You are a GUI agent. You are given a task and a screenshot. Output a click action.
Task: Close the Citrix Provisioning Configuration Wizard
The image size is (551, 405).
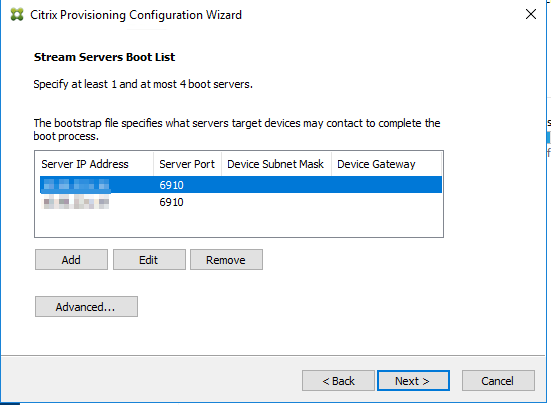click(531, 14)
